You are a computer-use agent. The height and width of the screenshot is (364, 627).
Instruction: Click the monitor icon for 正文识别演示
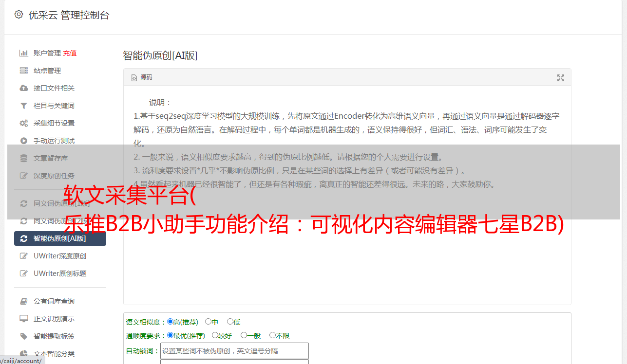23,319
